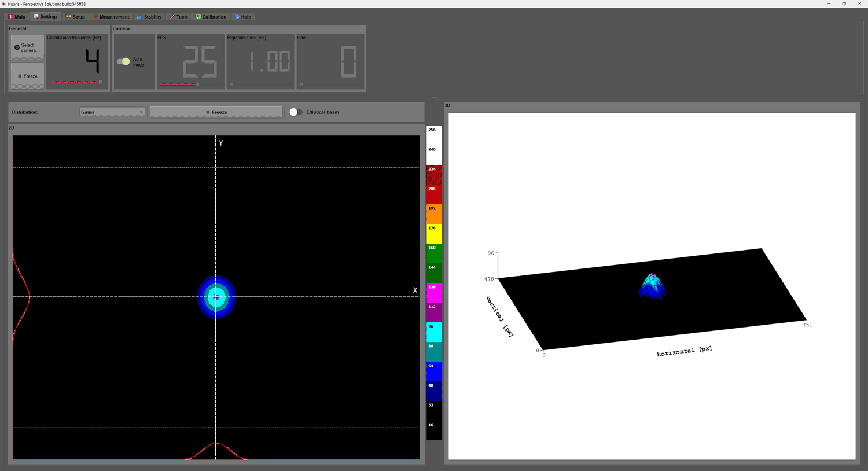The image size is (868, 471).
Task: Click the Calculations frequency slider handle
Action: [101, 82]
